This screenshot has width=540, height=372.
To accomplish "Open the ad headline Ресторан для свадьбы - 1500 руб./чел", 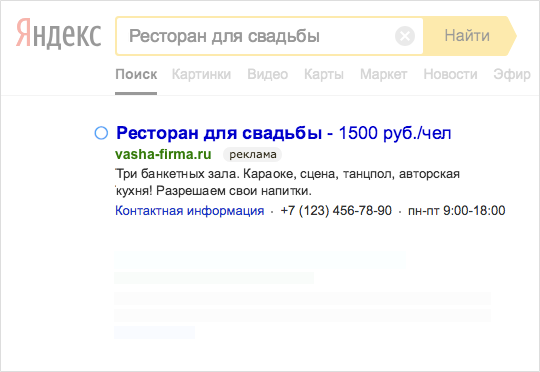I will (x=283, y=133).
